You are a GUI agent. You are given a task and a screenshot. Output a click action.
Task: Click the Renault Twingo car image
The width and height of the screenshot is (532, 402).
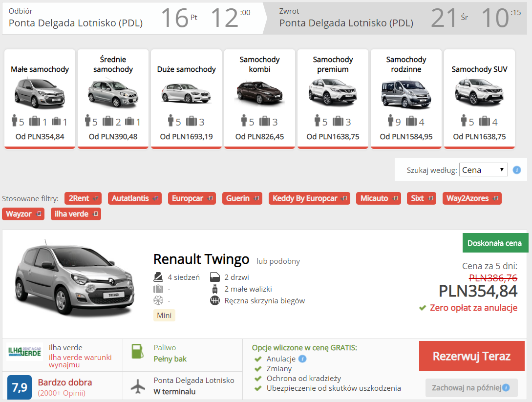click(75, 279)
